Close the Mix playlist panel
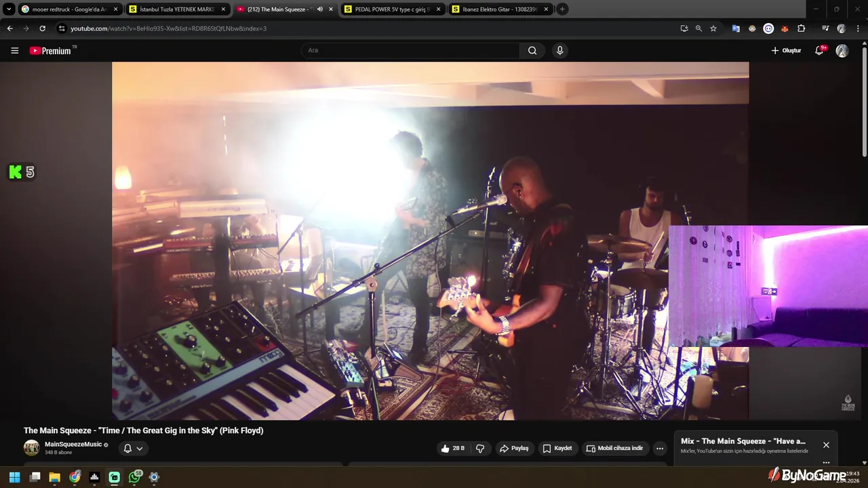Image resolution: width=868 pixels, height=488 pixels. coord(826,445)
